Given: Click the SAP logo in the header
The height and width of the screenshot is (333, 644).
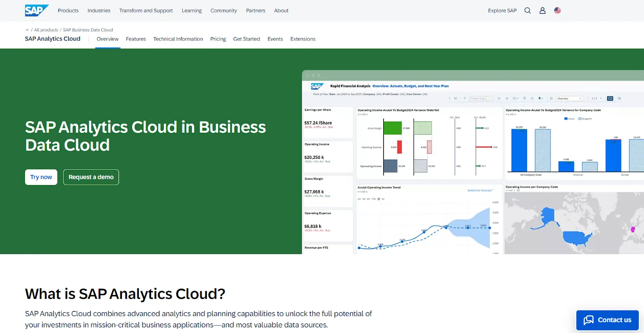Looking at the screenshot, I should 36,10.
